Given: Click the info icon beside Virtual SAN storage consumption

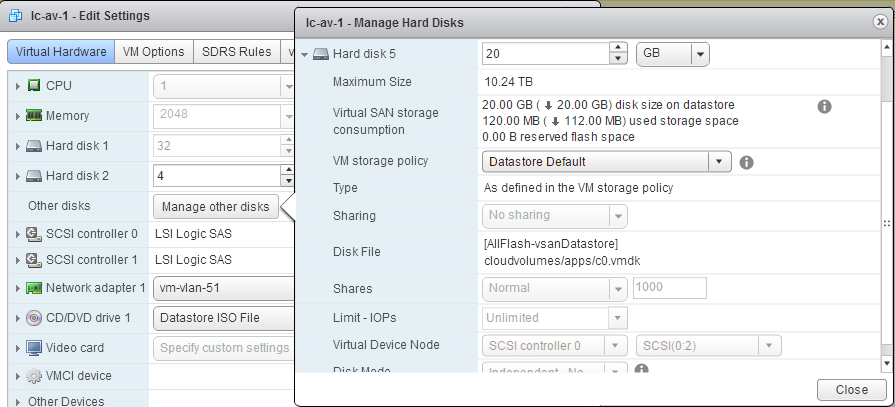Looking at the screenshot, I should tap(825, 106).
